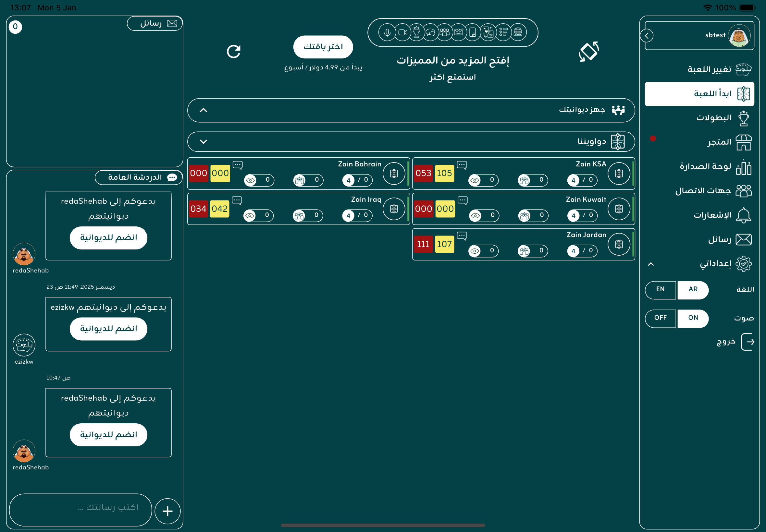Click plus icon beside message field
Image resolution: width=766 pixels, height=532 pixels.
pos(167,511)
